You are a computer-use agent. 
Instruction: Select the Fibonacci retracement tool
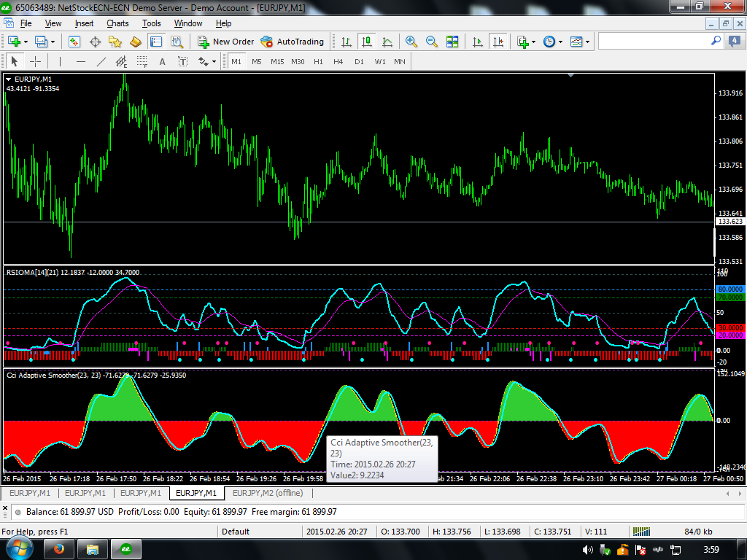point(142,61)
